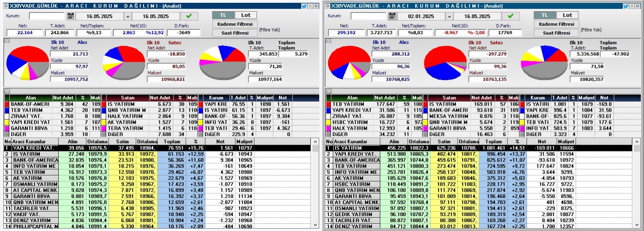Click the Ilk 10 Satıcı pie chart in left window
Viewport: 644px width, 231px height.
pos(124,63)
